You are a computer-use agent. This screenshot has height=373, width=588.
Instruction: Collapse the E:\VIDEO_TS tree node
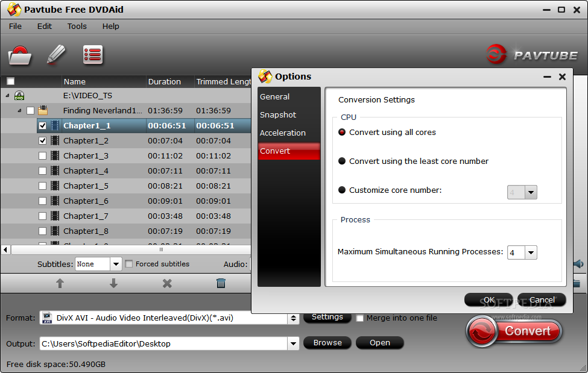click(x=7, y=96)
